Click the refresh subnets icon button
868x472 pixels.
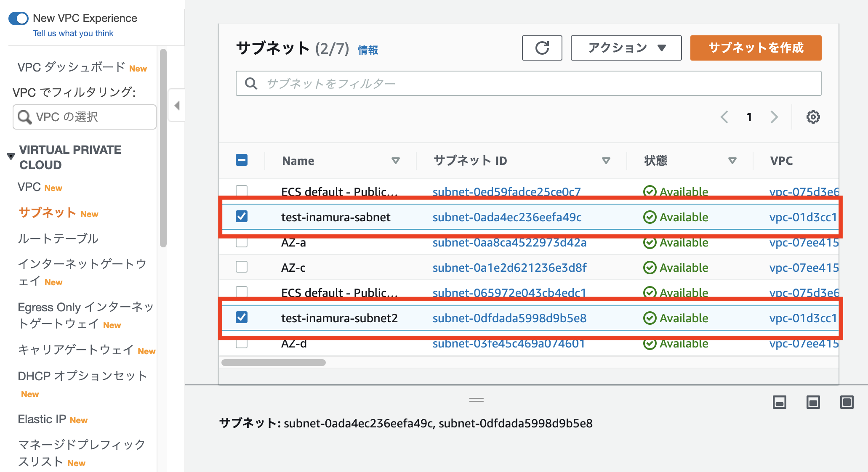[542, 48]
